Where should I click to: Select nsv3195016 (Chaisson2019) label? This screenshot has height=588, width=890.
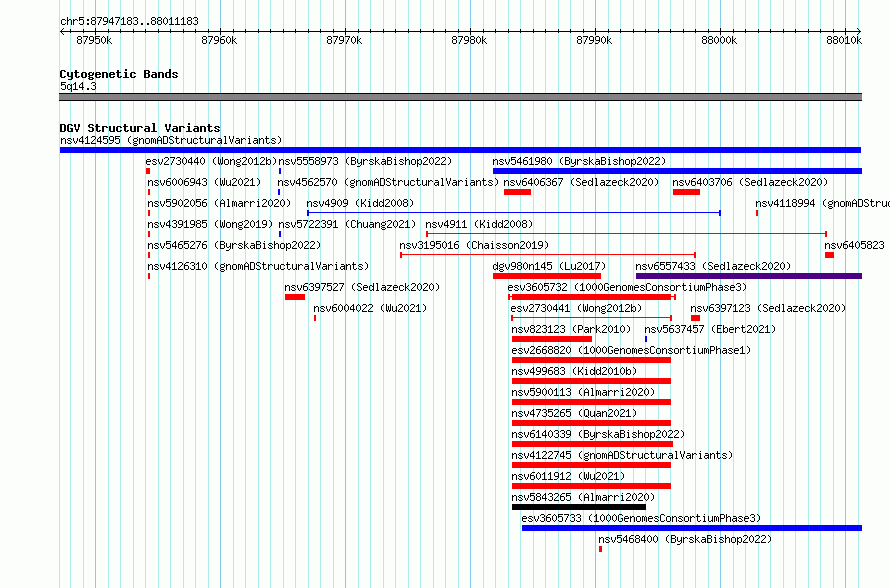[474, 245]
